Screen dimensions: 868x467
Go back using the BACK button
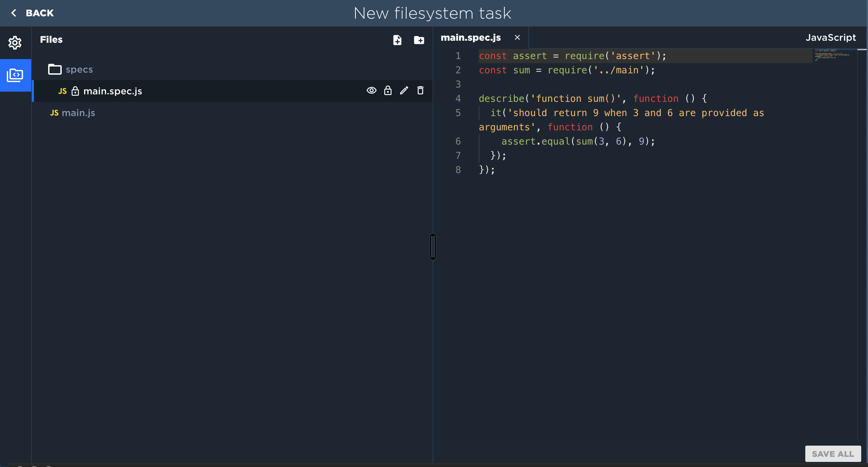(x=33, y=13)
